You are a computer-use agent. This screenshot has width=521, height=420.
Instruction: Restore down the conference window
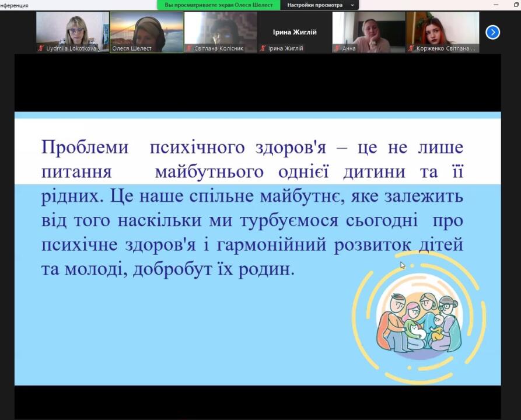click(x=516, y=5)
